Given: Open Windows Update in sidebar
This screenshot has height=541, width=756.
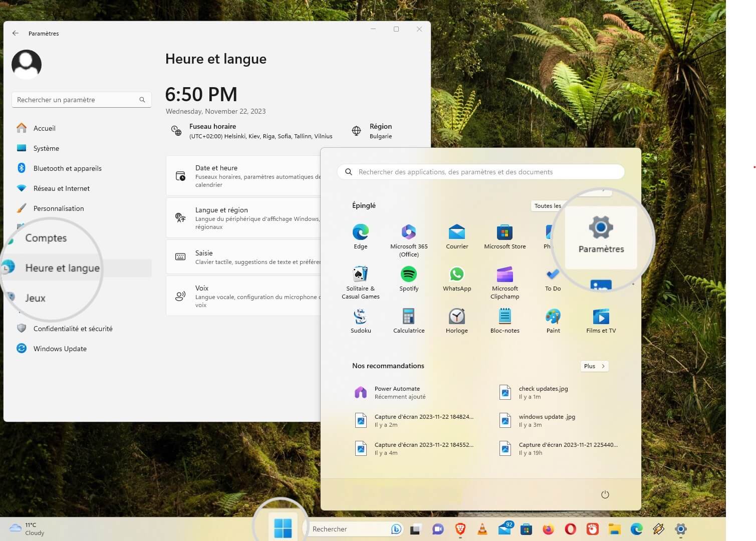Looking at the screenshot, I should click(83, 349).
